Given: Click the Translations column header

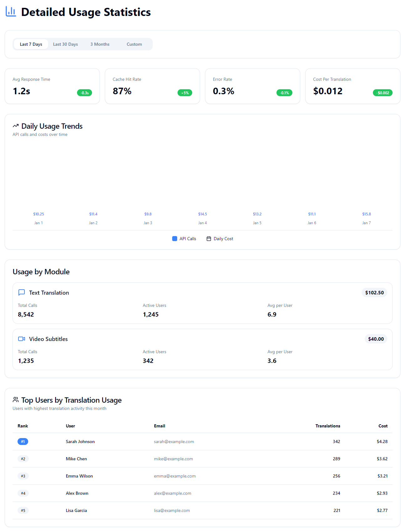Looking at the screenshot, I should 327,426.
